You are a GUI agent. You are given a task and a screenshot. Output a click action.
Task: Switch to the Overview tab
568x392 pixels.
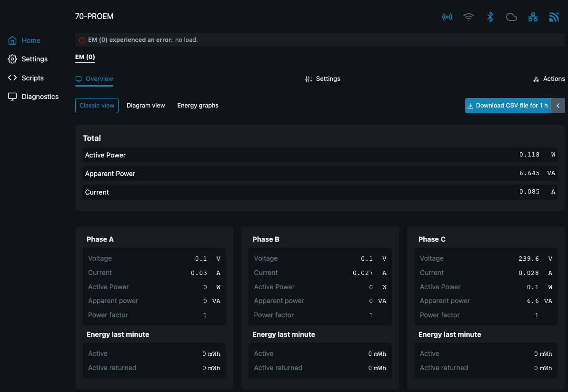(94, 79)
